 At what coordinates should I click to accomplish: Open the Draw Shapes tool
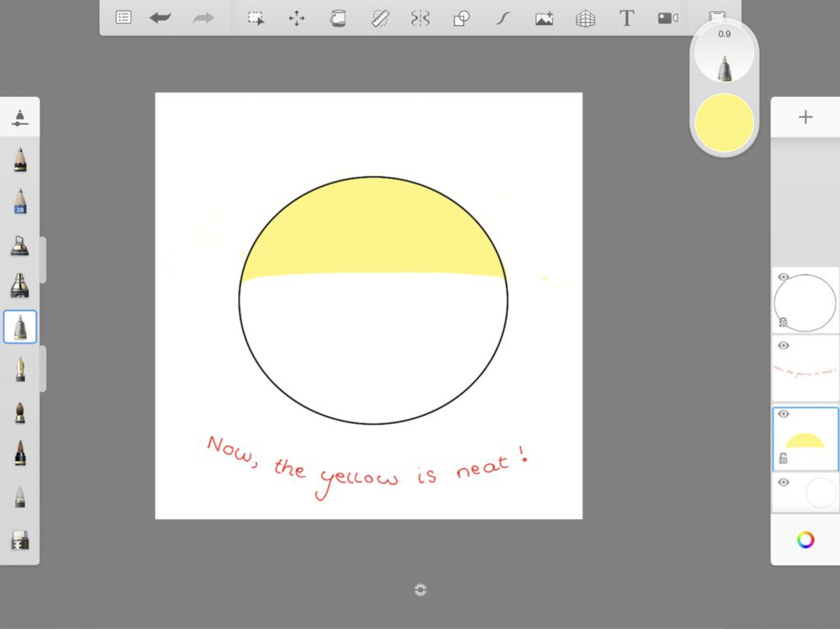(461, 19)
